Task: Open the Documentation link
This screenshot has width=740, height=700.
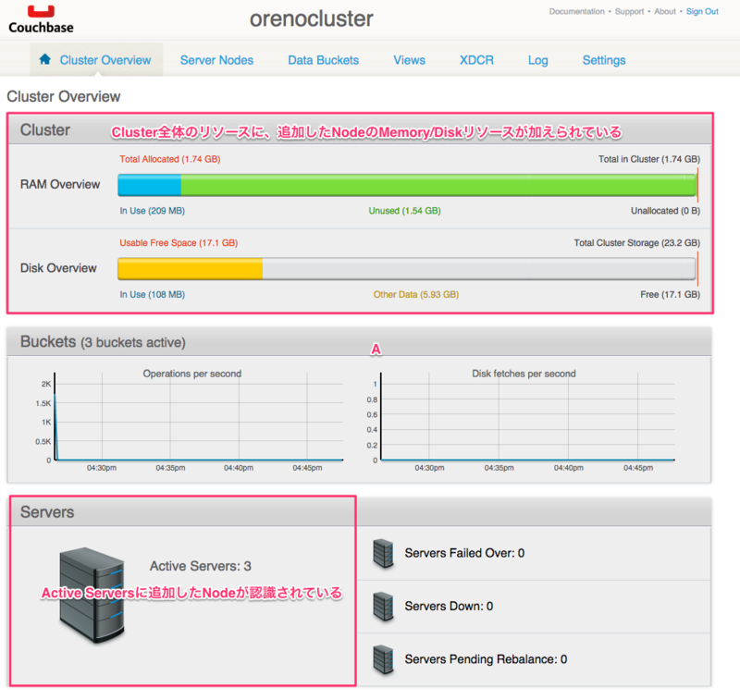Action: pyautogui.click(x=576, y=11)
